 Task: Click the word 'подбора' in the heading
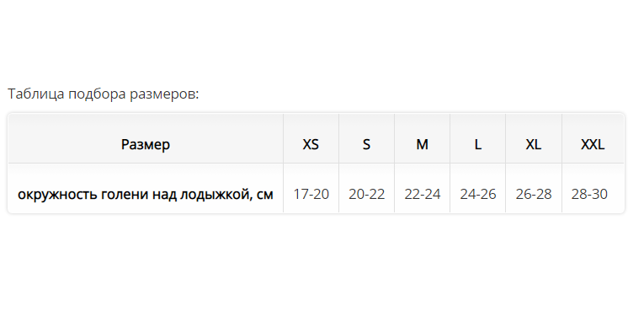(97, 94)
